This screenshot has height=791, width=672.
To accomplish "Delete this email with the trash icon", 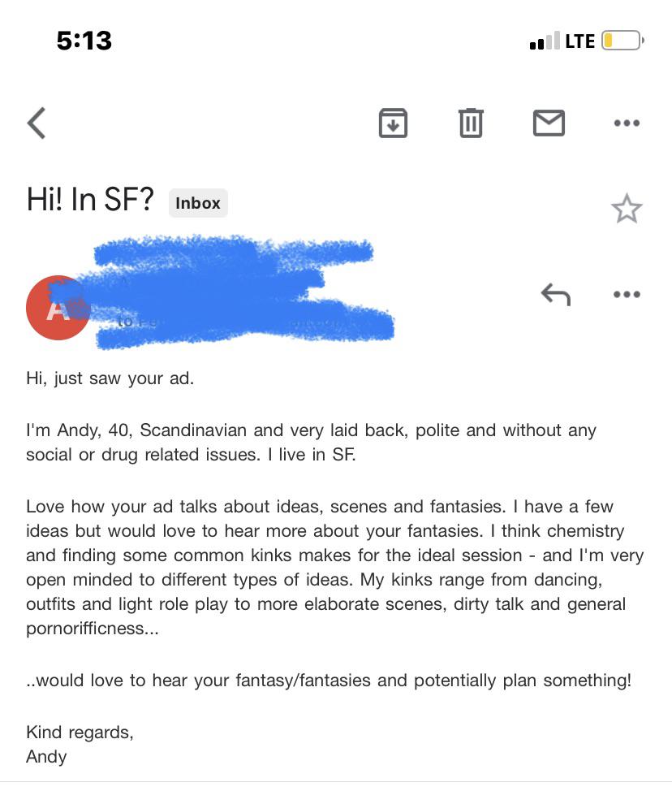I will [471, 123].
